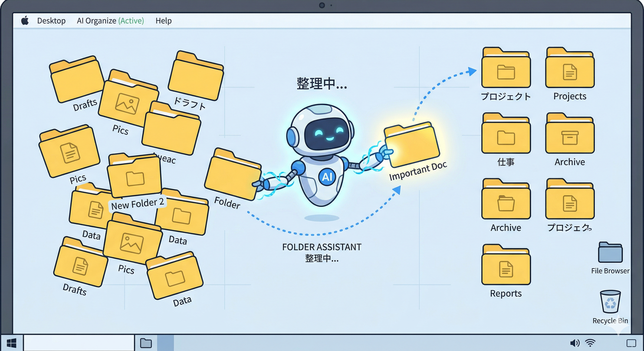Image resolution: width=644 pixels, height=351 pixels.
Task: Click the taskbar search field
Action: click(79, 343)
